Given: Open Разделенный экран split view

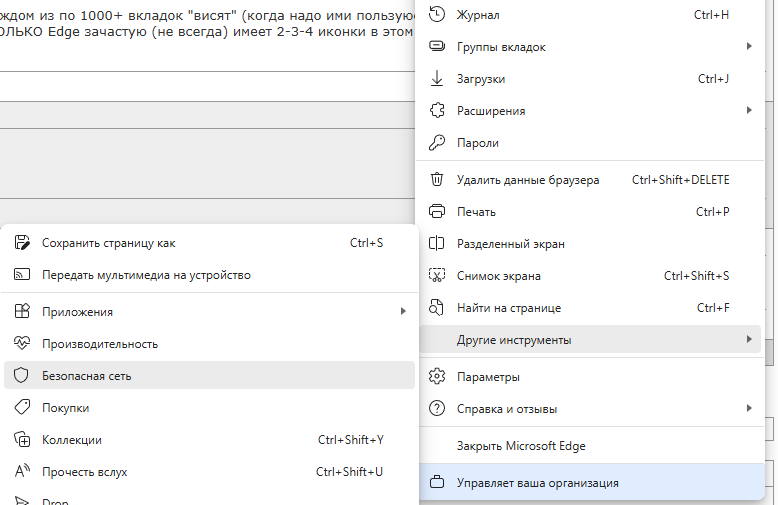Looking at the screenshot, I should tap(510, 244).
